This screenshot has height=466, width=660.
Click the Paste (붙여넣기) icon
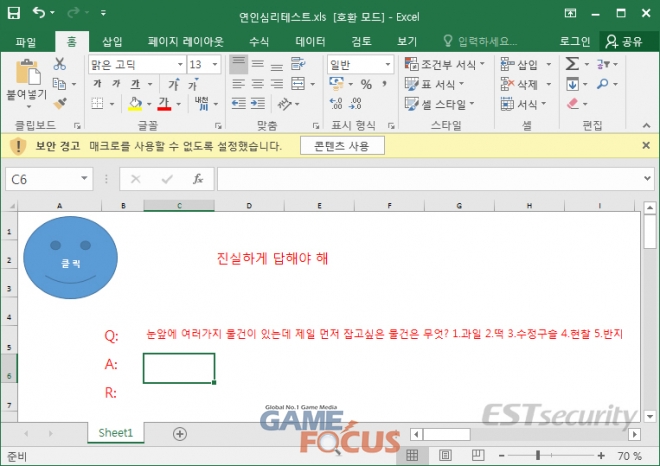[28, 75]
